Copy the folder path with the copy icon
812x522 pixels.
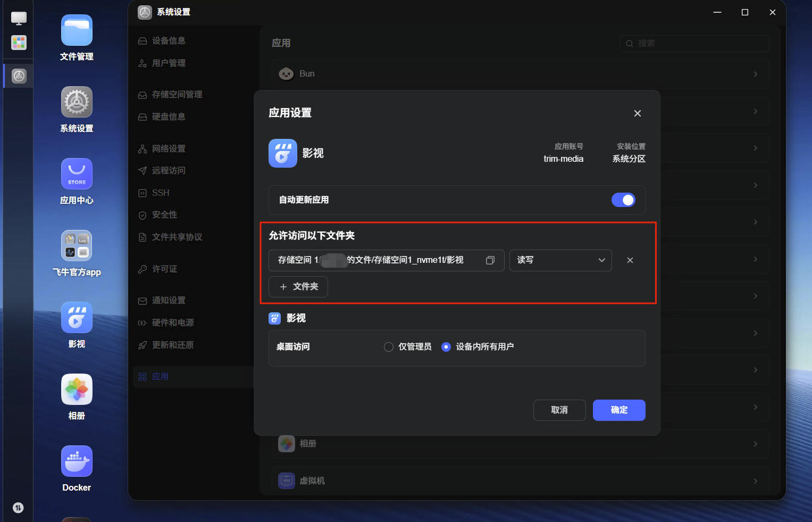[490, 260]
